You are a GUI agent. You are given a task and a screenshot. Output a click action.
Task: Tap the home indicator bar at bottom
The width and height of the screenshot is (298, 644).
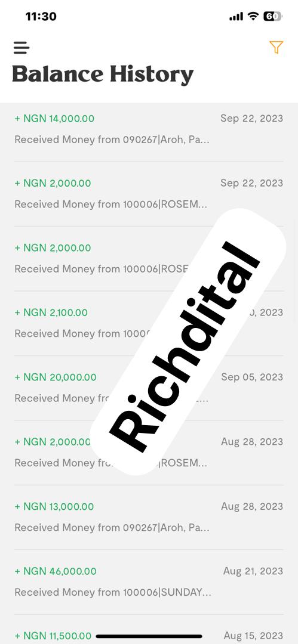(x=149, y=637)
